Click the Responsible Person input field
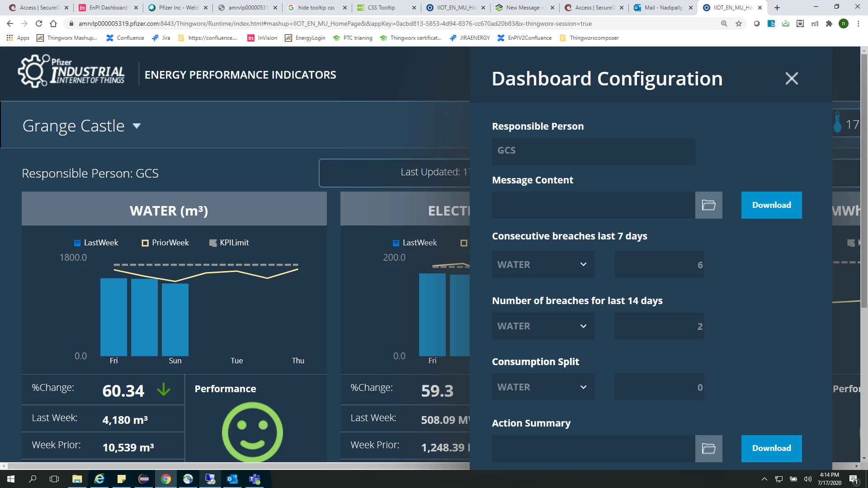 tap(593, 151)
